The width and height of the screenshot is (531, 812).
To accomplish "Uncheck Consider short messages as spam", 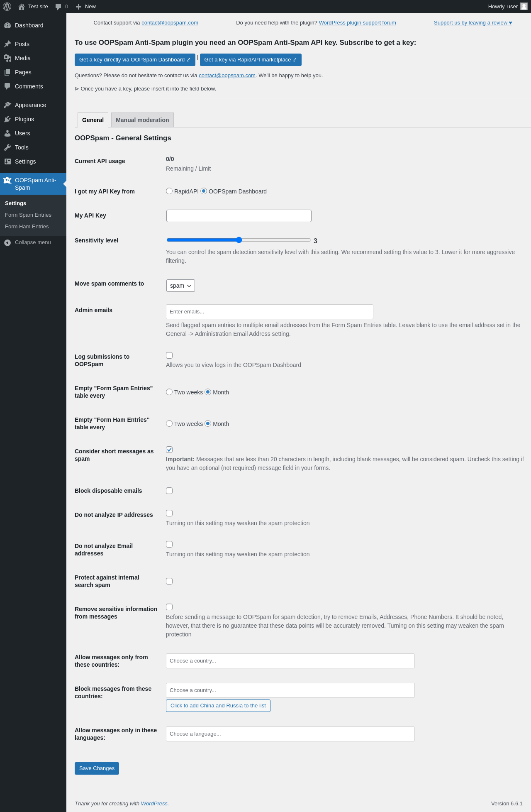I will click(169, 450).
